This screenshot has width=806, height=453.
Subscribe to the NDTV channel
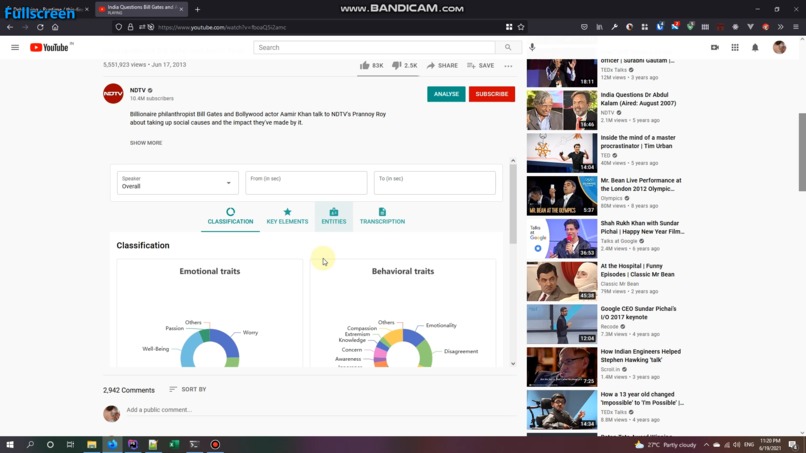coord(491,94)
